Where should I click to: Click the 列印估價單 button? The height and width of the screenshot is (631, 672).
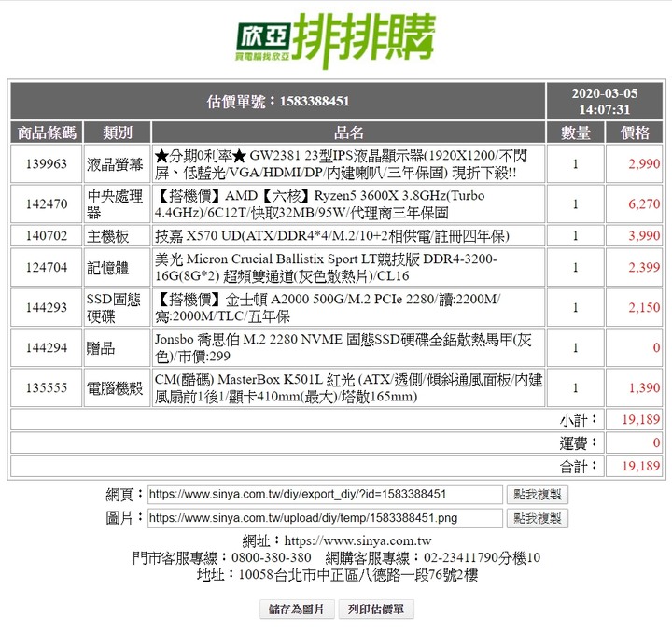coord(376,610)
